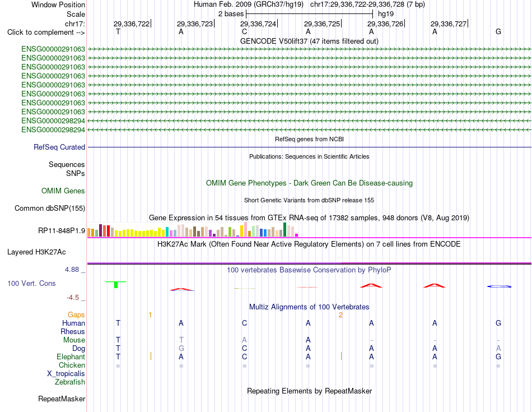Click the light T in the Mouse alignment row
532x412 pixels.
tap(181, 340)
